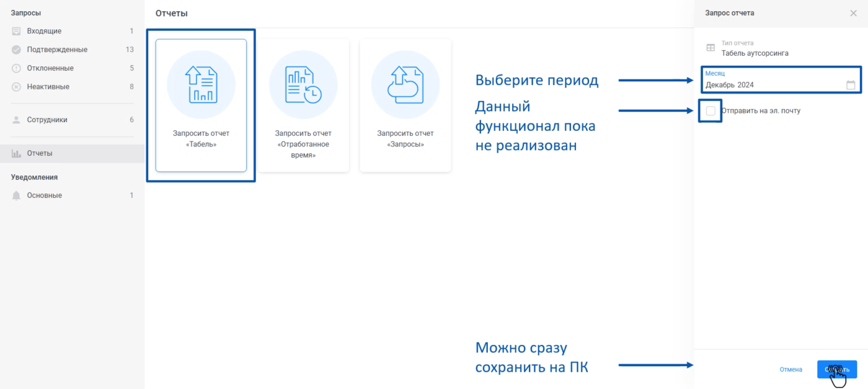Image resolution: width=868 pixels, height=389 pixels.
Task: Click the Подтвержденные checkmark icon
Action: [16, 50]
